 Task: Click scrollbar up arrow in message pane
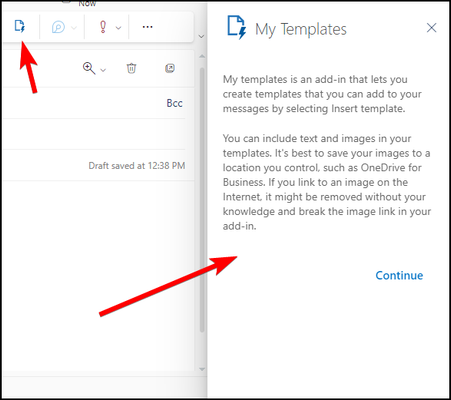click(202, 56)
